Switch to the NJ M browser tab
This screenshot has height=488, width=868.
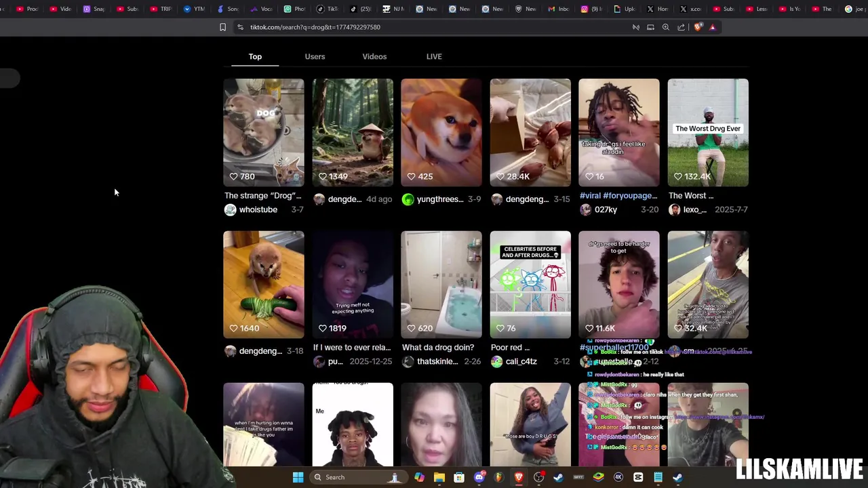(x=393, y=9)
